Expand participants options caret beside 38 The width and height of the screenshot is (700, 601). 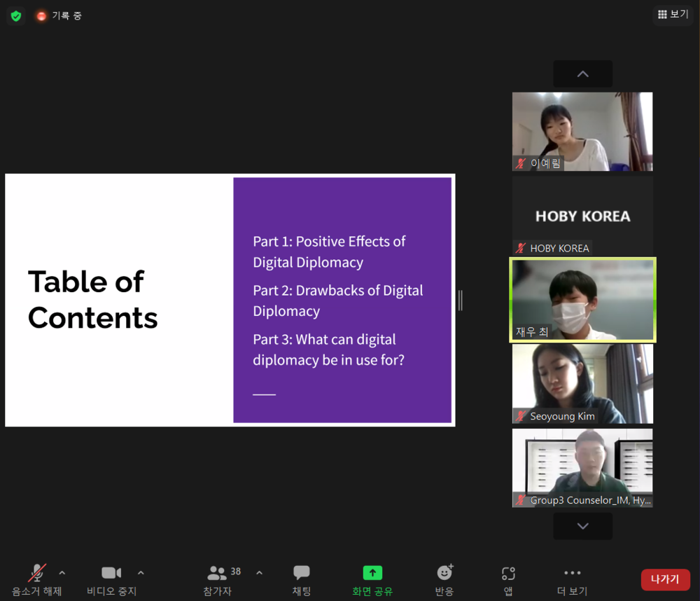pos(260,572)
